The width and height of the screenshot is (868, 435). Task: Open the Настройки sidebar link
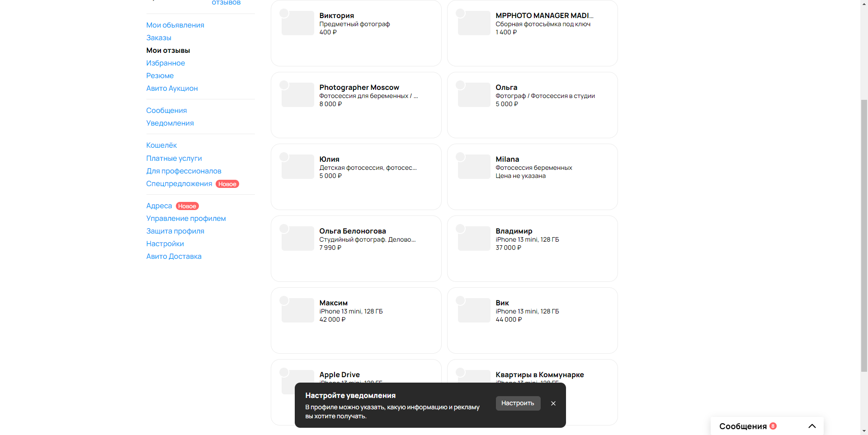click(165, 244)
